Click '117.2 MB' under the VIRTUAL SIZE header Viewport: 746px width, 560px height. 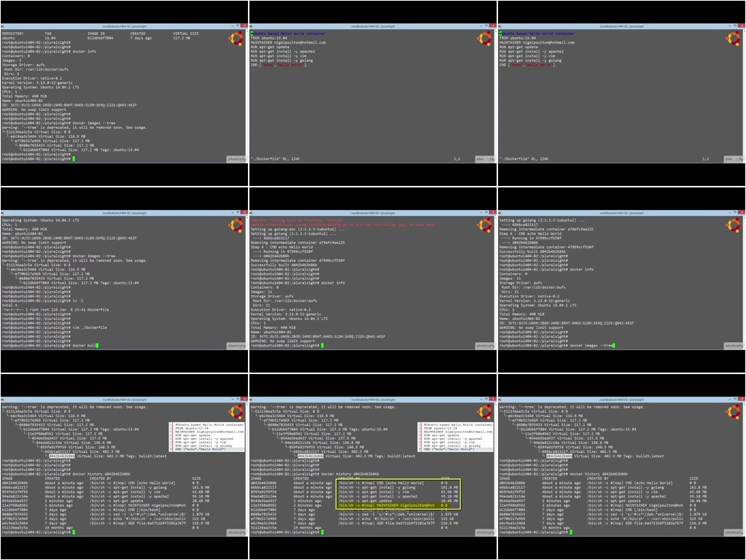pos(182,38)
